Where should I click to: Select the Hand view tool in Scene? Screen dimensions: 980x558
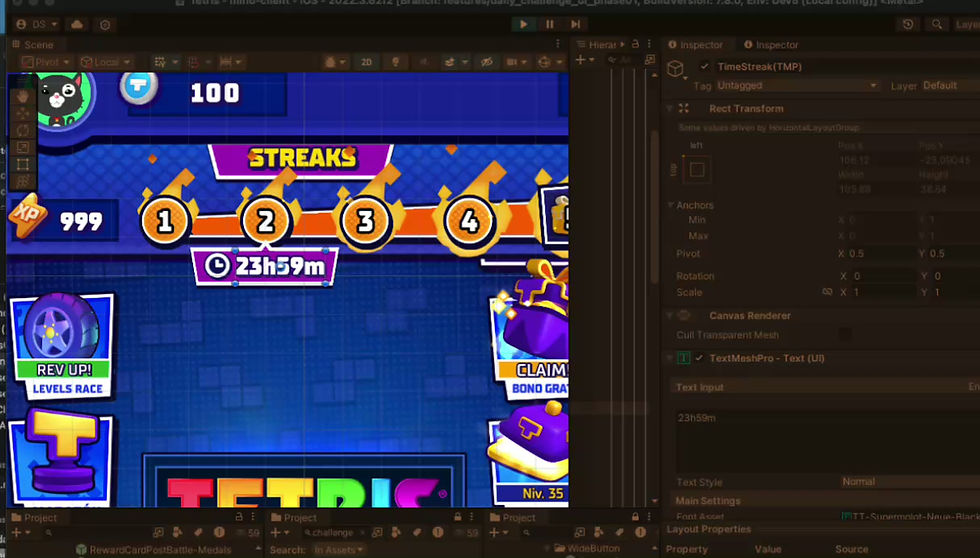[x=22, y=96]
